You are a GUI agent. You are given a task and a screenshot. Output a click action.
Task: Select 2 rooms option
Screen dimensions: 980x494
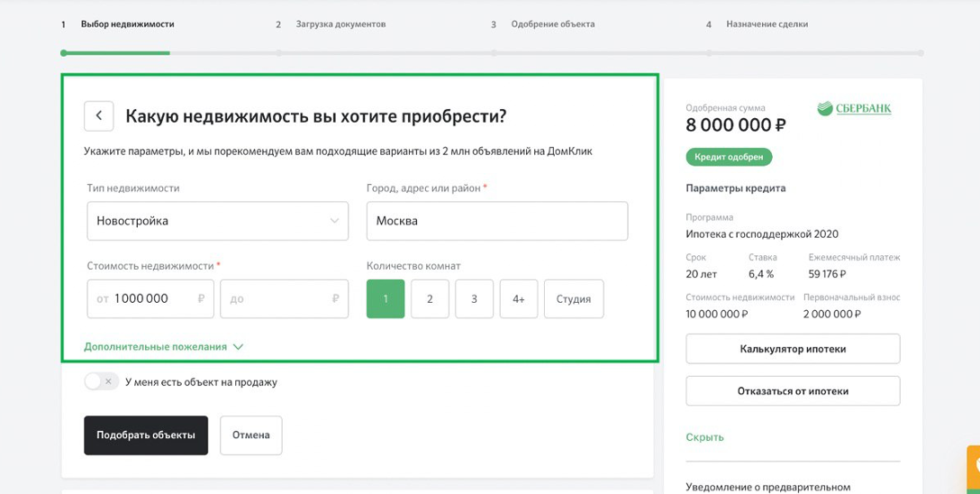pos(430,298)
